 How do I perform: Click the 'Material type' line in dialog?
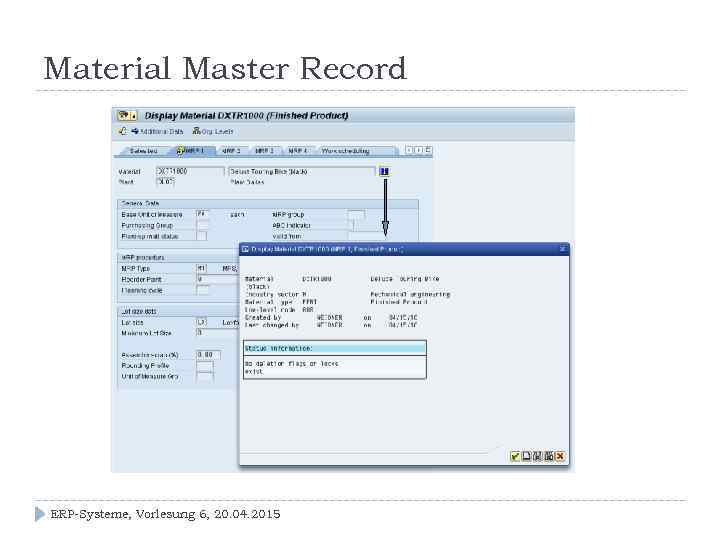click(x=336, y=302)
